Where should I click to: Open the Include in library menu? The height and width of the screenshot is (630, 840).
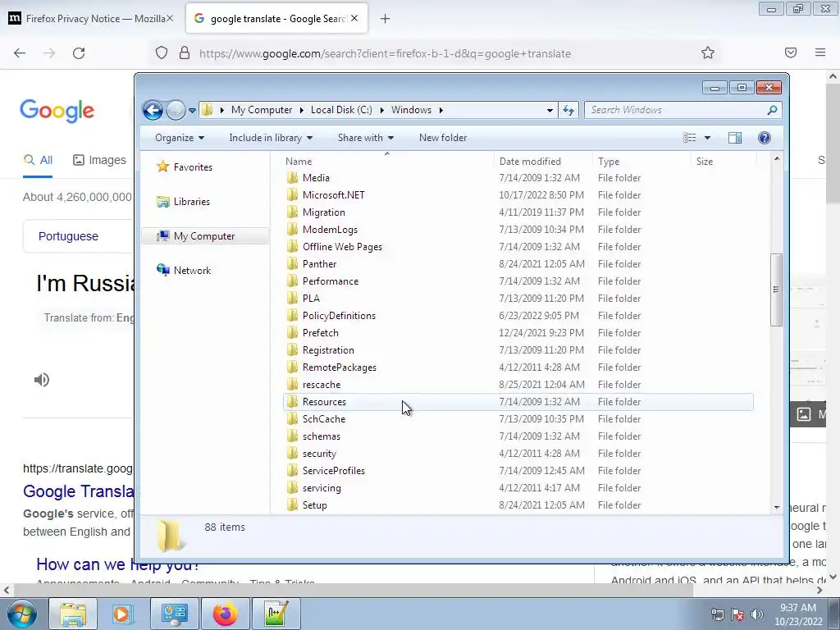click(x=271, y=138)
